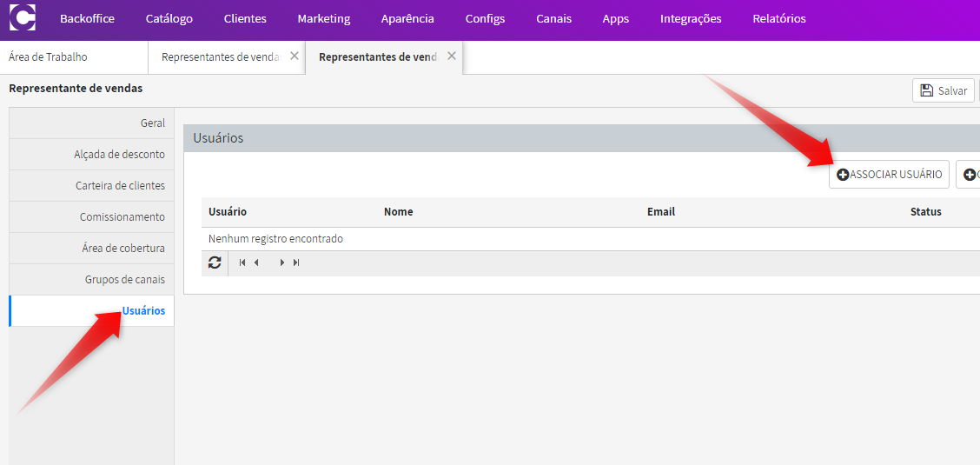Open the Apps menu

[616, 19]
